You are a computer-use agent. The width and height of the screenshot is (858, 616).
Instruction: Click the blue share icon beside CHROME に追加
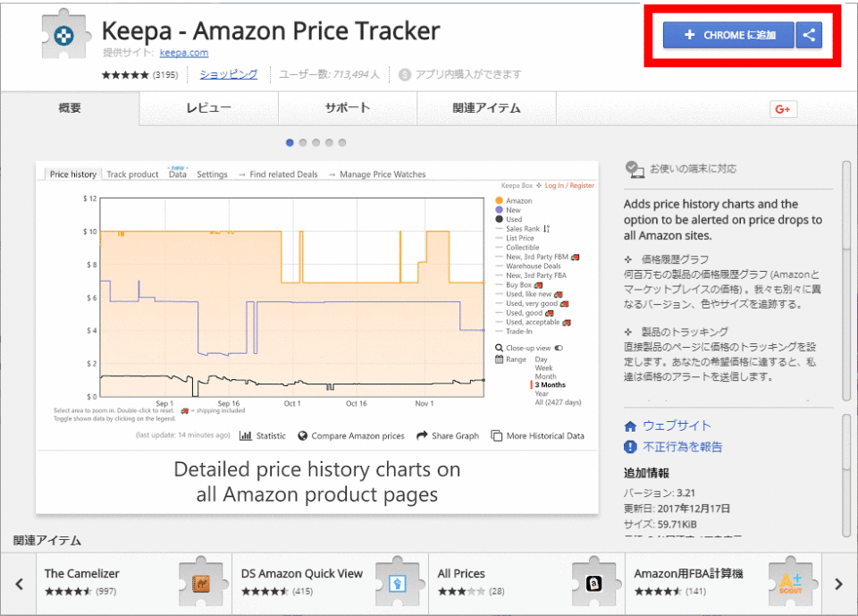(809, 35)
